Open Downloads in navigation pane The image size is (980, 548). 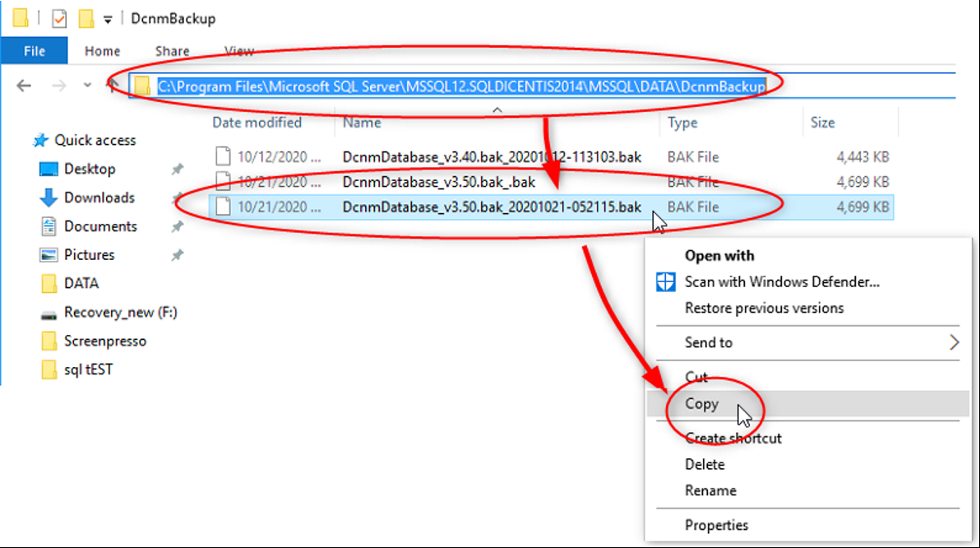[99, 197]
